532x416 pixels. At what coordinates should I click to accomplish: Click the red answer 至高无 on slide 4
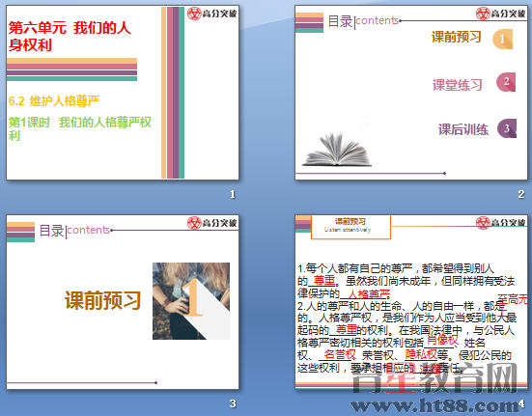[513, 299]
